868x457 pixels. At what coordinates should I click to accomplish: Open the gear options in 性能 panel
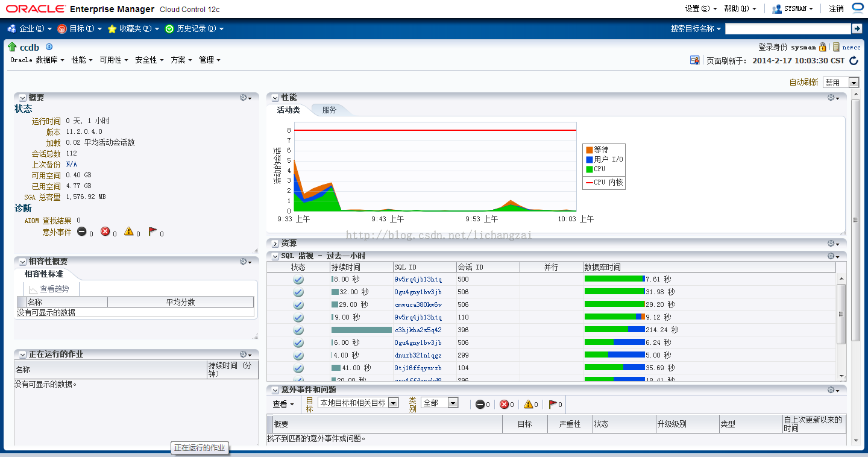point(834,98)
